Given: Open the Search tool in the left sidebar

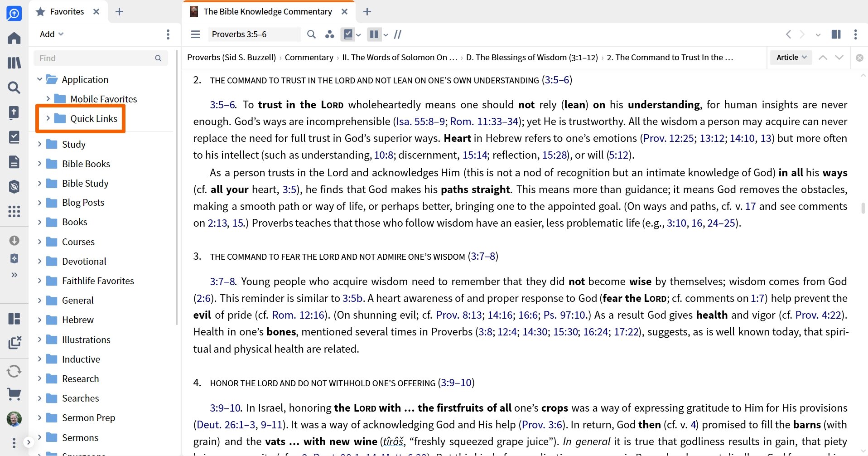Looking at the screenshot, I should point(14,87).
